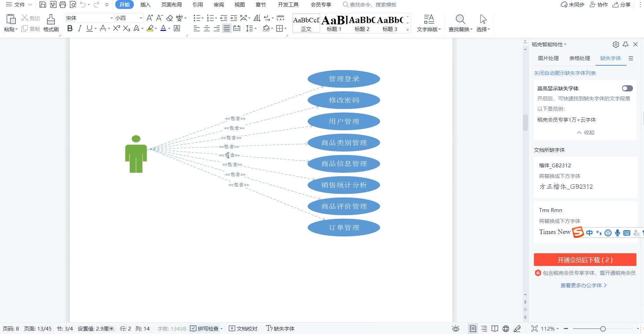Toggle page layout view in status bar
This screenshot has height=334, width=644.
[x=473, y=329]
